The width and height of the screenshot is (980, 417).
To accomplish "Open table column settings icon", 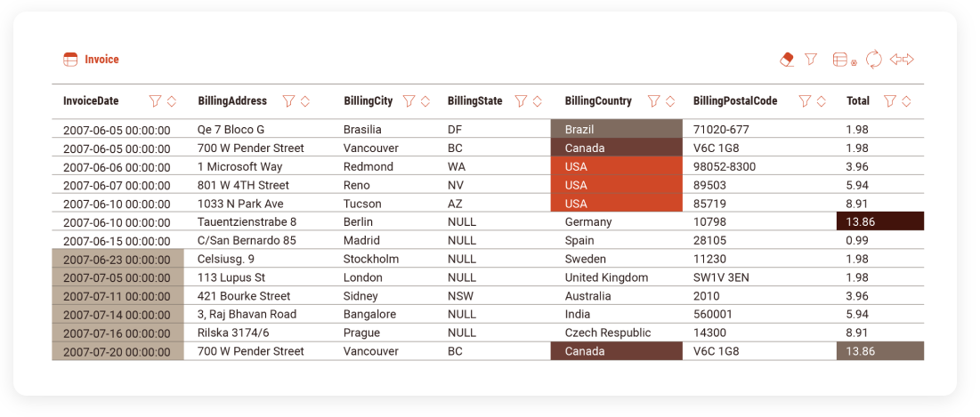I will coord(844,60).
